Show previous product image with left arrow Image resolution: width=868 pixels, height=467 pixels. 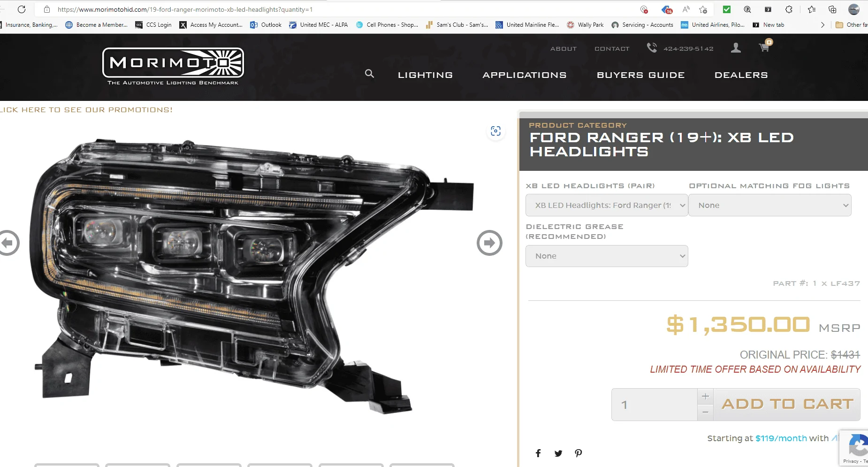click(x=8, y=243)
